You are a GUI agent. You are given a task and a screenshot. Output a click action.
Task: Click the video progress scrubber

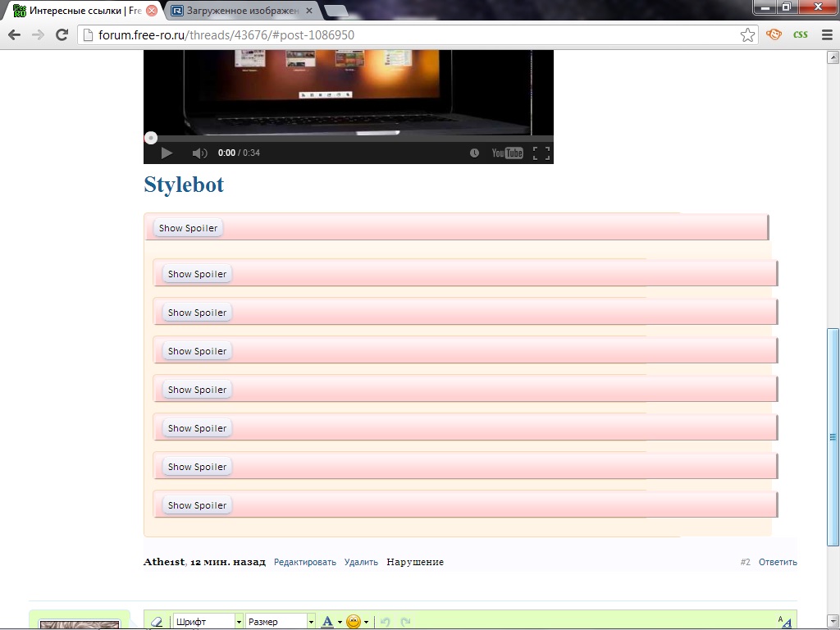[151, 138]
